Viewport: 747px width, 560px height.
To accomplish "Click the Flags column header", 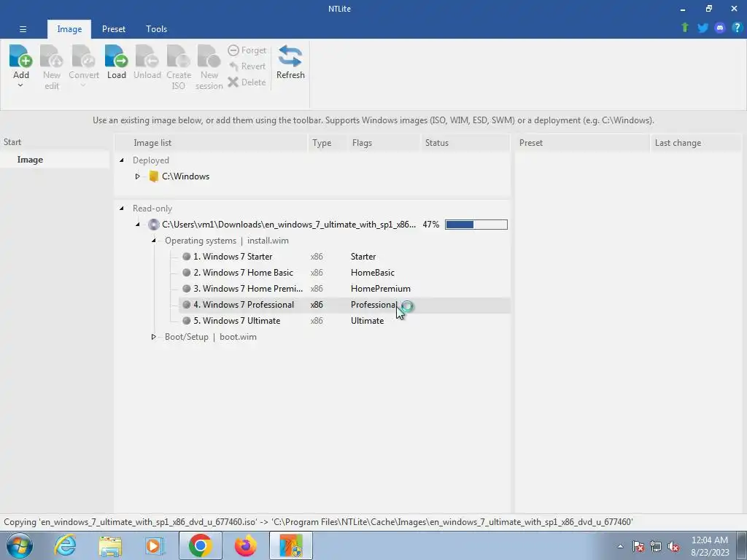I will 384,143.
